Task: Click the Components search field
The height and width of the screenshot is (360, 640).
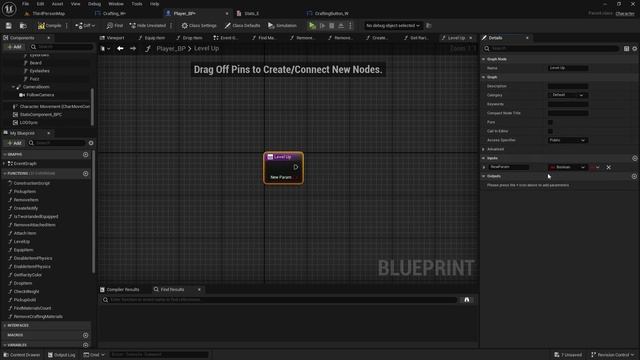Action: coord(61,47)
